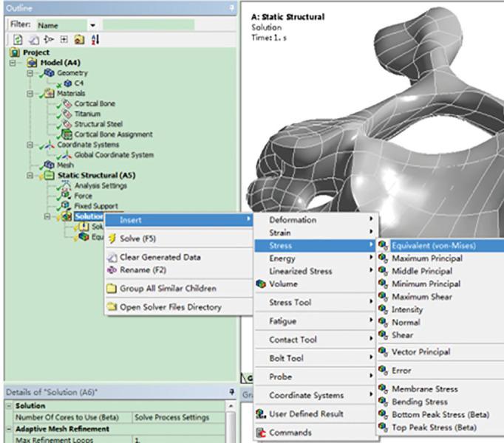This screenshot has height=443, width=504.
Task: Click the branch filter icon in Outline toolbar
Action: pyautogui.click(x=49, y=40)
